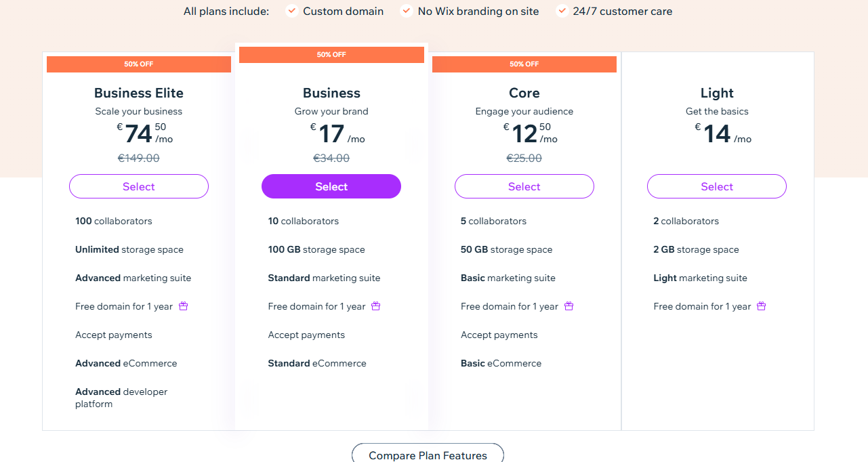Click checkmark icon beside Custom domain
This screenshot has height=462, width=868.
pyautogui.click(x=292, y=11)
